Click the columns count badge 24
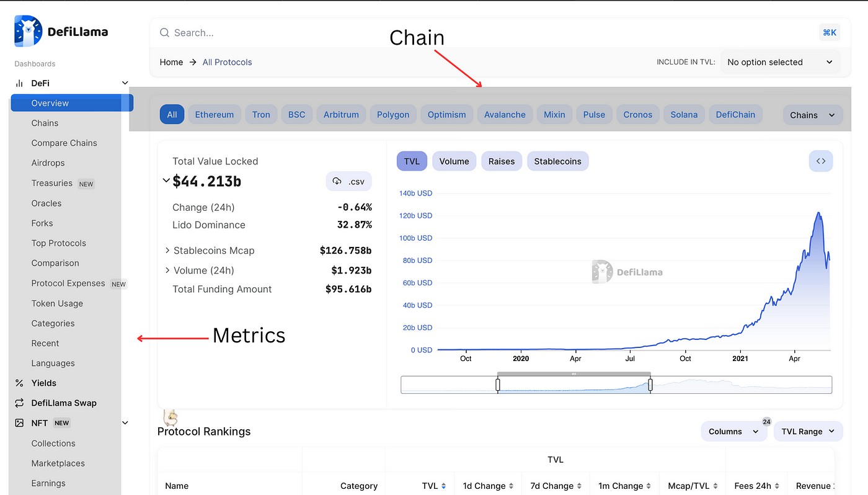 767,422
